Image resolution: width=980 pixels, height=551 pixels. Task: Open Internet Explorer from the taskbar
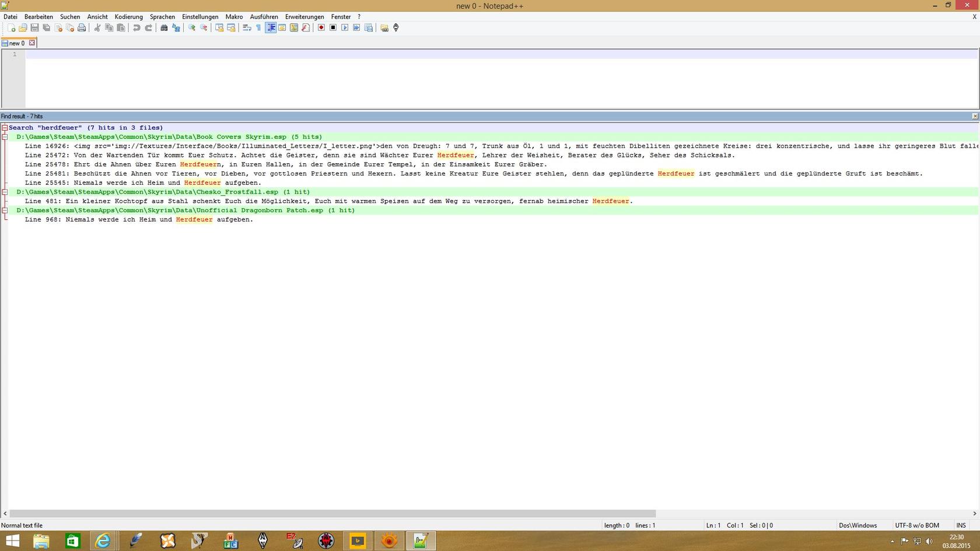(103, 541)
